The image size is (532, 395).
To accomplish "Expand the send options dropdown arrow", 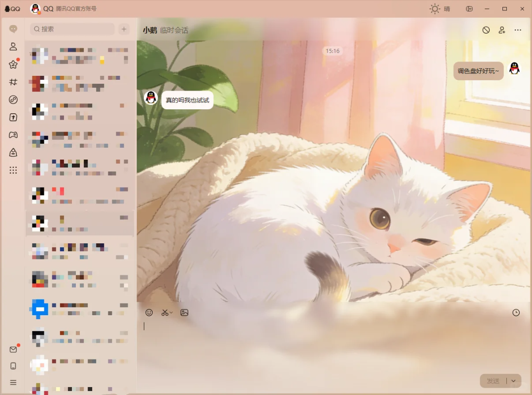I will coord(514,381).
